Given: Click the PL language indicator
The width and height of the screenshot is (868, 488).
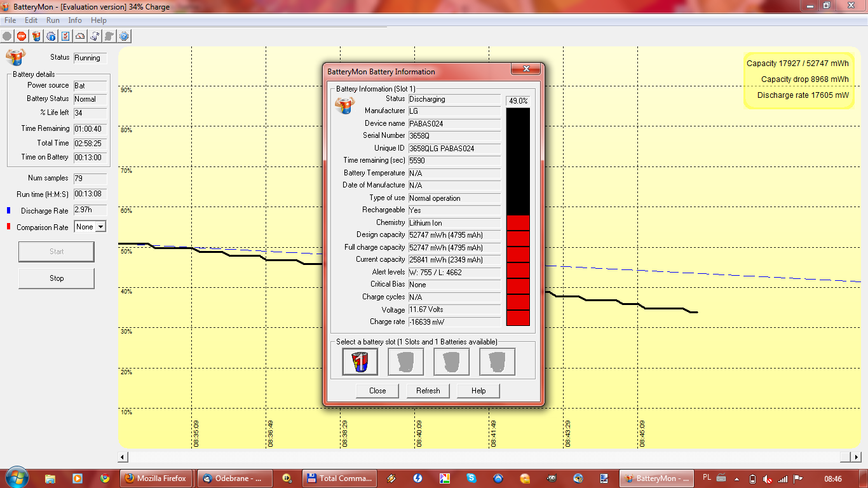Looking at the screenshot, I should 707,477.
